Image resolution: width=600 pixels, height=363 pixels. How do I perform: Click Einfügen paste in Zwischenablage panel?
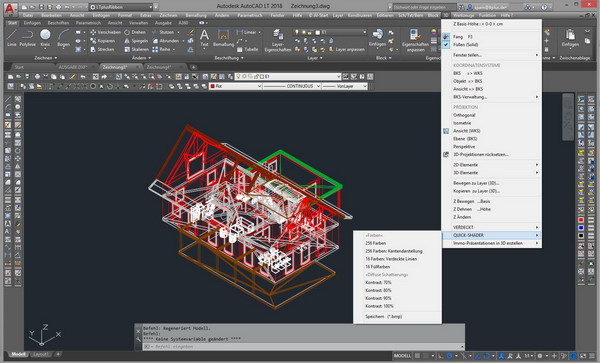[x=570, y=38]
